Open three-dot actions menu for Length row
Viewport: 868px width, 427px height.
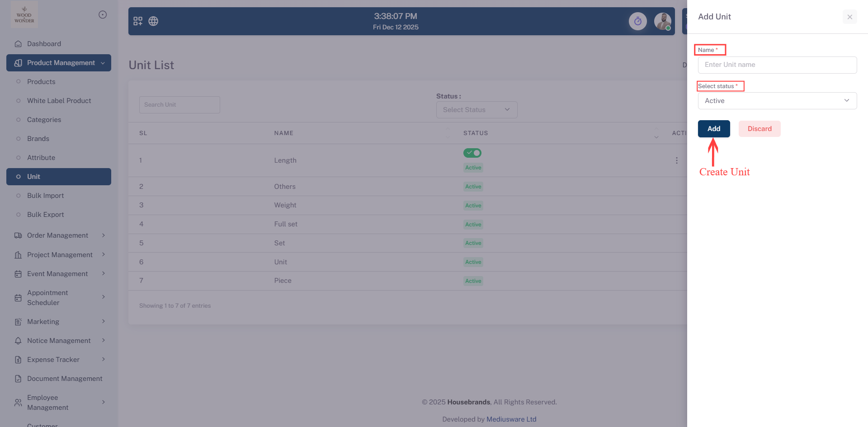676,160
